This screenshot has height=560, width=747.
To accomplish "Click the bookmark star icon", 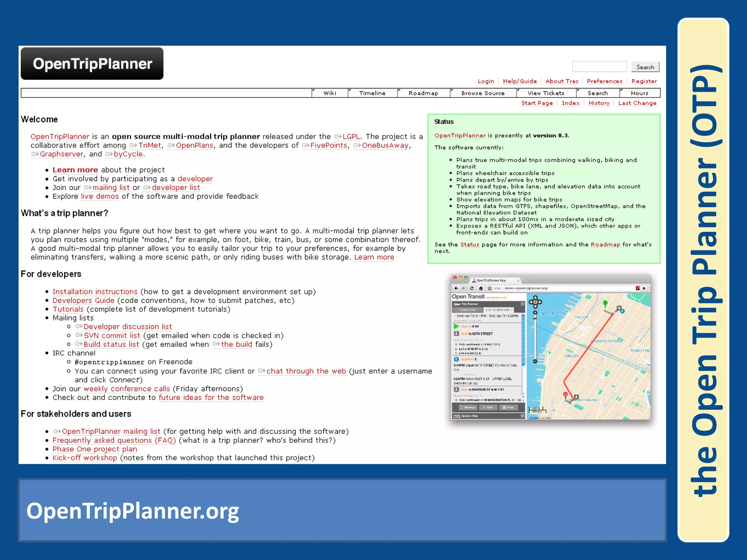I will coord(489,288).
